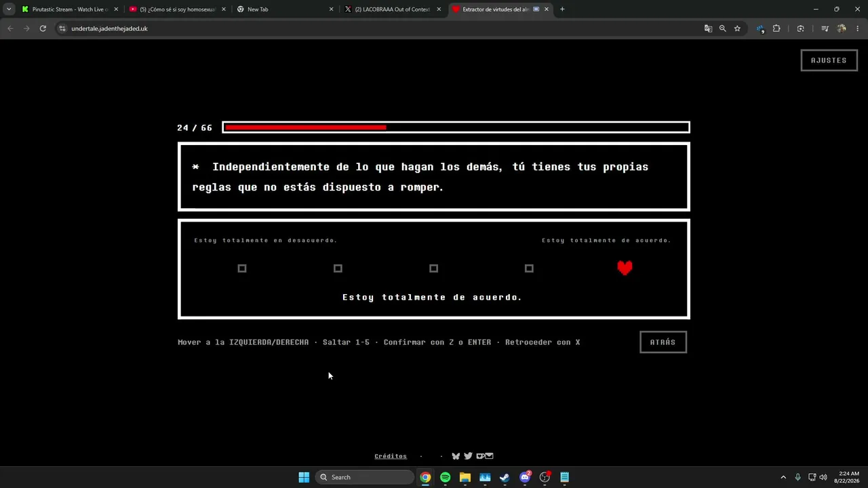
Task: Click the taskbar Search box
Action: click(x=365, y=477)
